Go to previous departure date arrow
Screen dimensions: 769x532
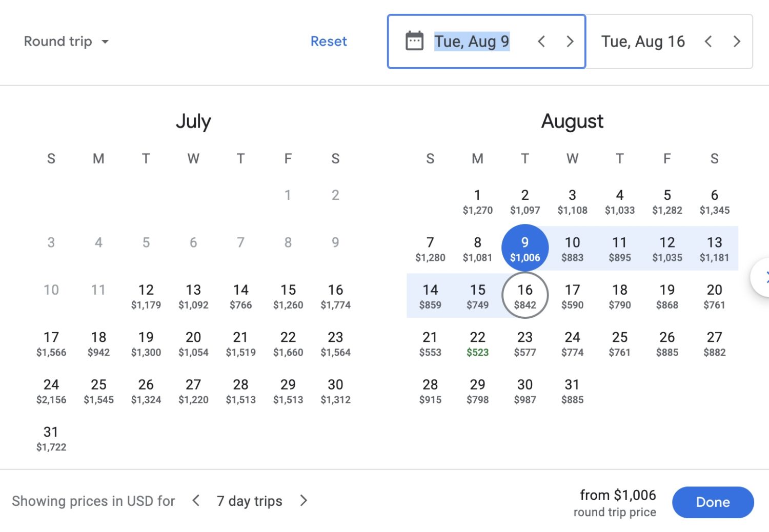pyautogui.click(x=541, y=42)
